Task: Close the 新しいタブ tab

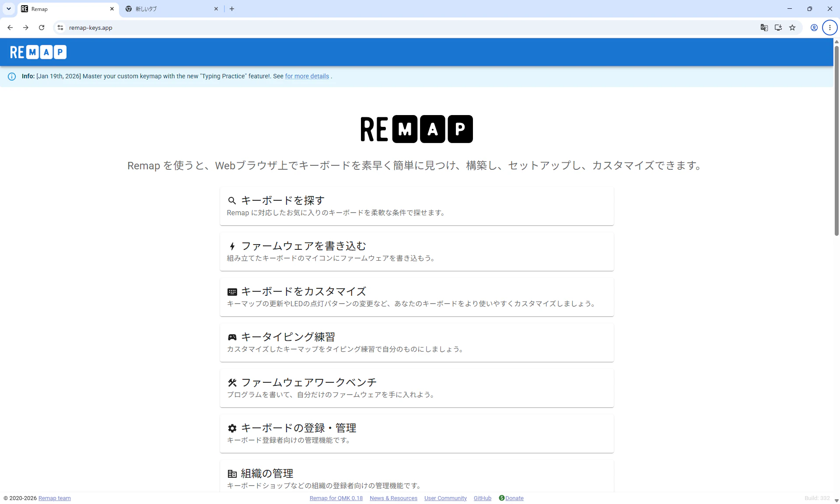Action: coord(216,9)
